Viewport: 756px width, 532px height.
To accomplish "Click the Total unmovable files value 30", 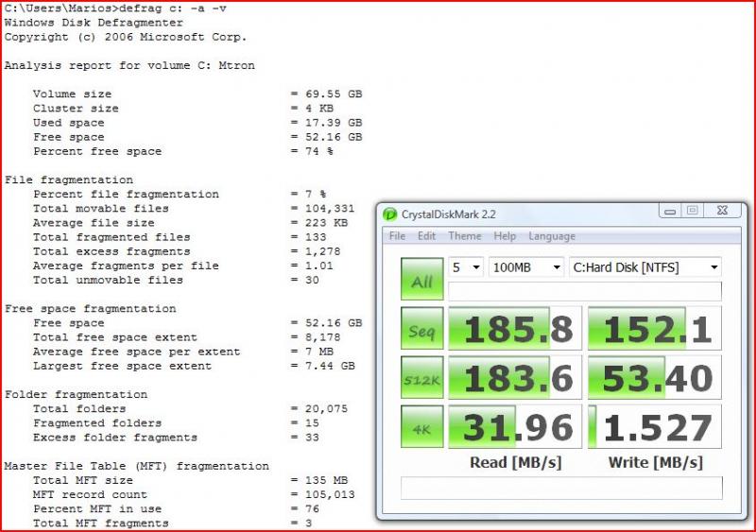I will tap(312, 280).
